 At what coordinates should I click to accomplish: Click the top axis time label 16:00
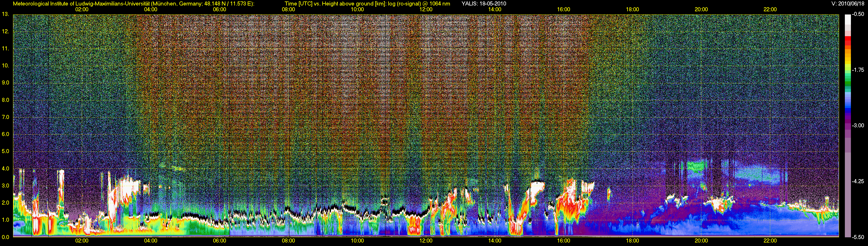click(564, 10)
